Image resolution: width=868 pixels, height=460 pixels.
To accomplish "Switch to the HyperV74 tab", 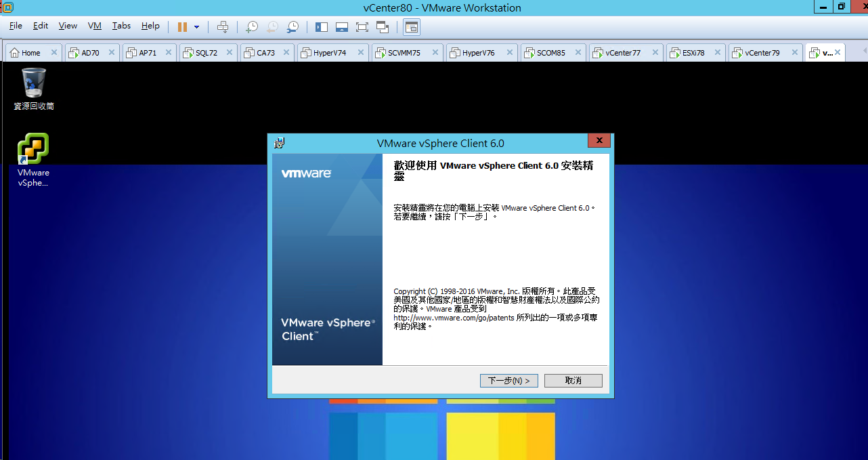I will point(330,53).
